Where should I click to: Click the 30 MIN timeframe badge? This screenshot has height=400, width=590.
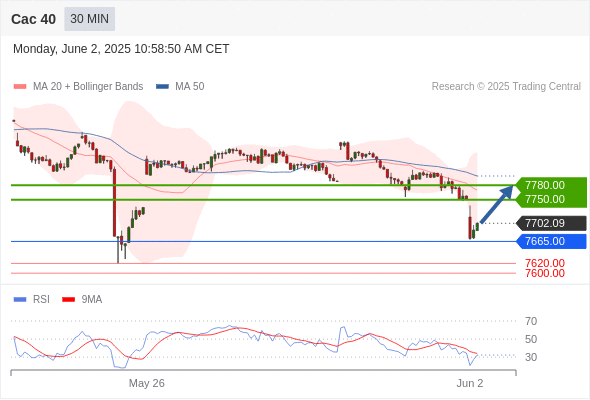click(90, 19)
